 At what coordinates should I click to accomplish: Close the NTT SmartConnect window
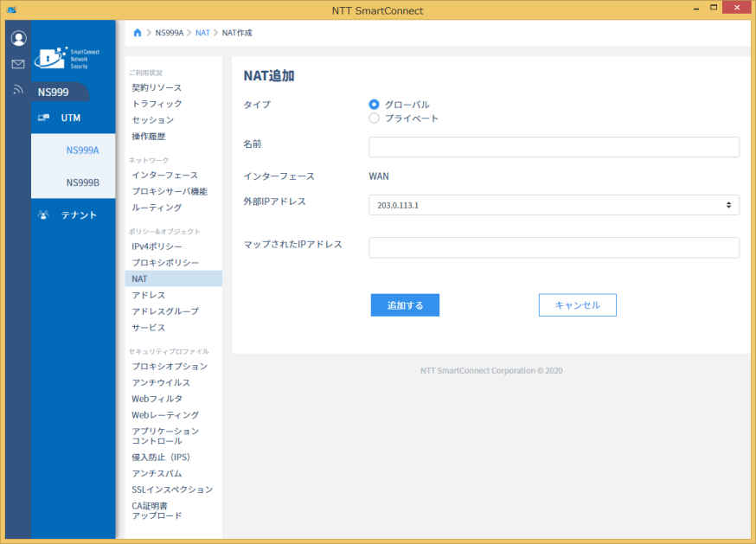click(x=737, y=7)
